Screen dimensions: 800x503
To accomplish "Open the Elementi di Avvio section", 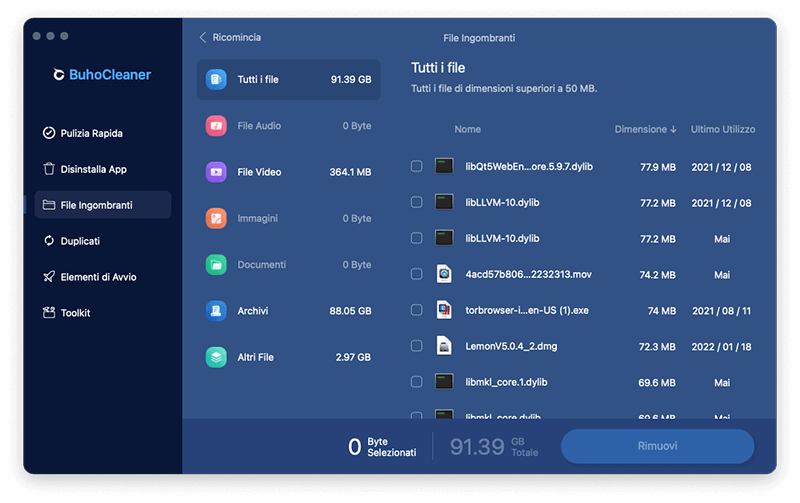I will (103, 276).
